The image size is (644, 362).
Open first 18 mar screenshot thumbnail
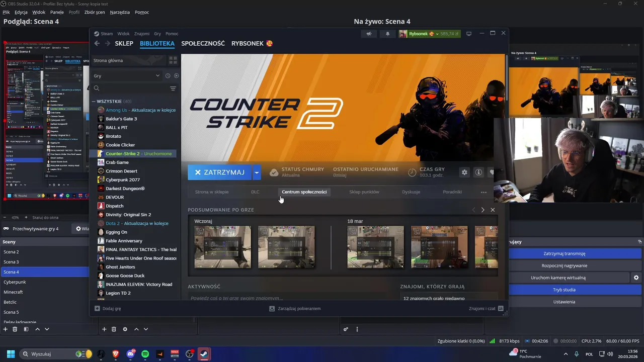pos(375,247)
